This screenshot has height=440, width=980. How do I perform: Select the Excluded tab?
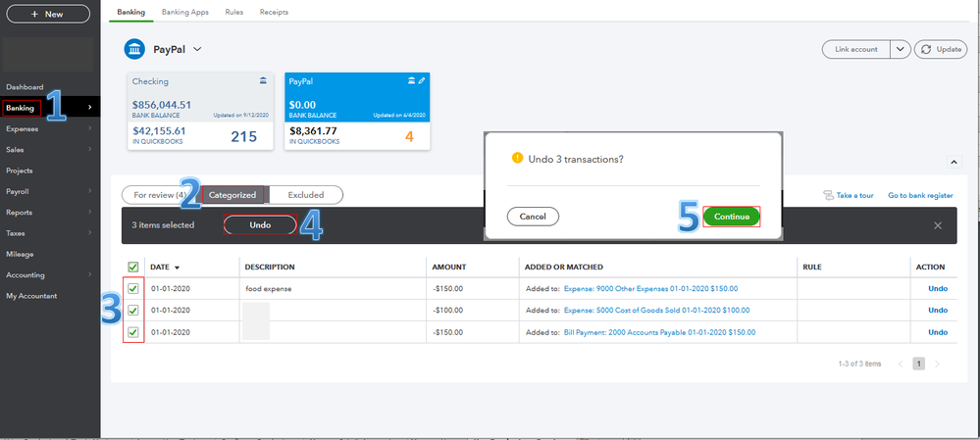tap(306, 195)
